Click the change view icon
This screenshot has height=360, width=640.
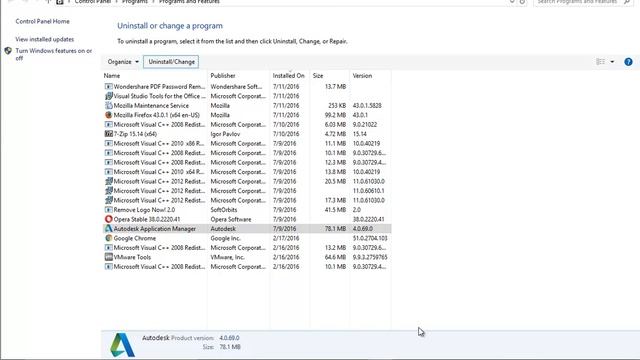click(600, 62)
